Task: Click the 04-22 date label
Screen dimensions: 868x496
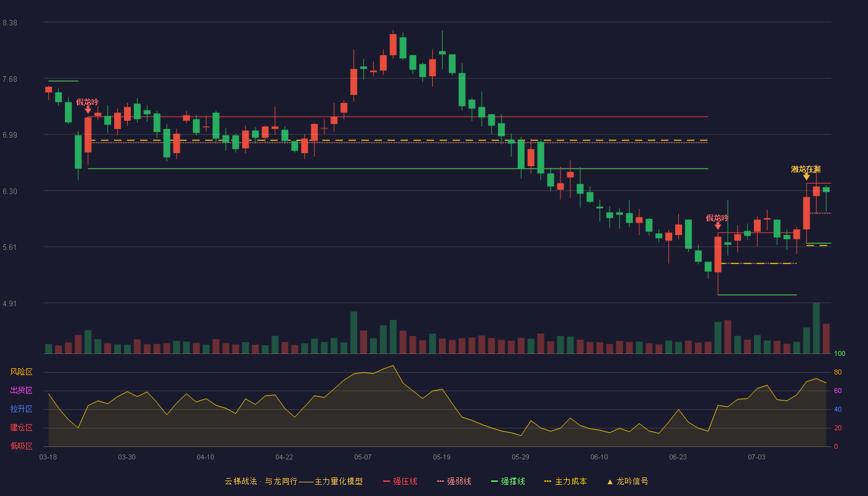Action: 284,457
